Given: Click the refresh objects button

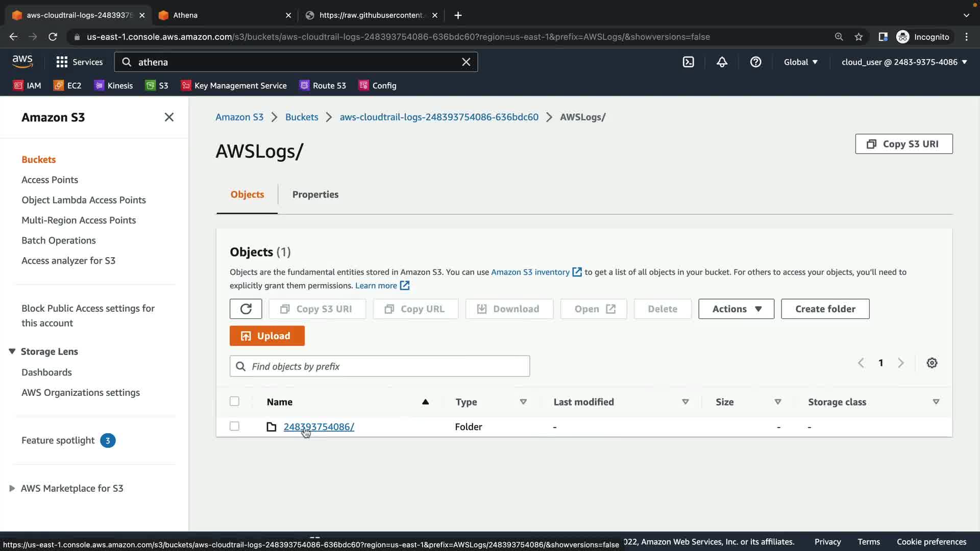Looking at the screenshot, I should (246, 309).
